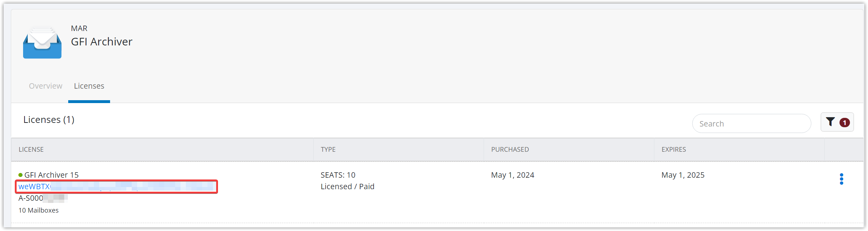Click the Licensed / Paid type text
868x231 pixels.
[x=347, y=187]
